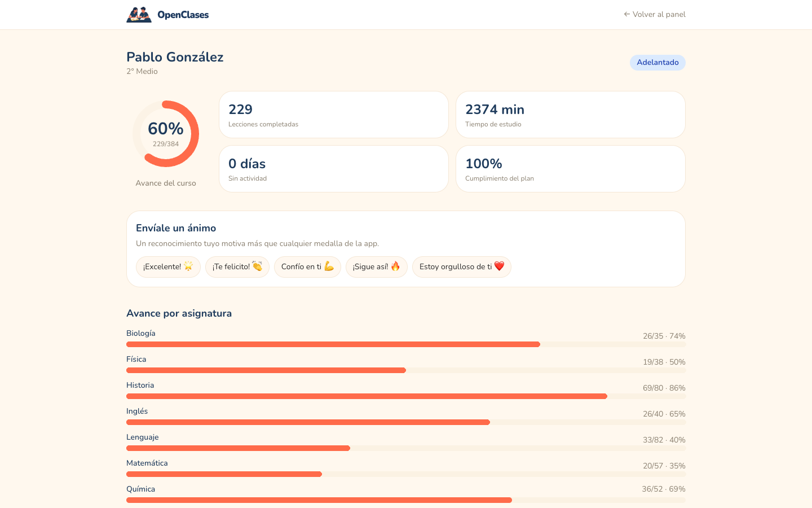Click the Inglés progress bar

click(406, 422)
